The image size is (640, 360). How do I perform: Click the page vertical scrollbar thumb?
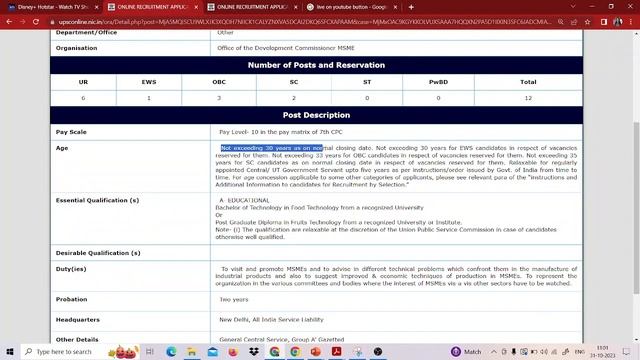636,207
